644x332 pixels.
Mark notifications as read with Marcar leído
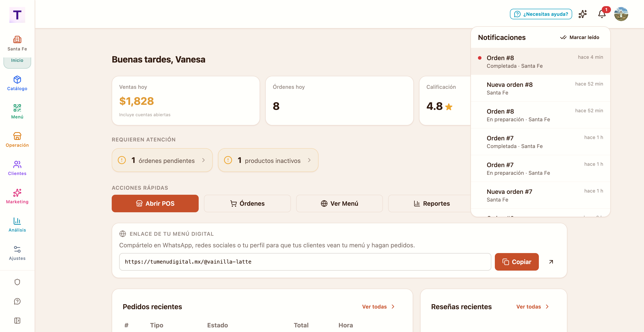580,37
